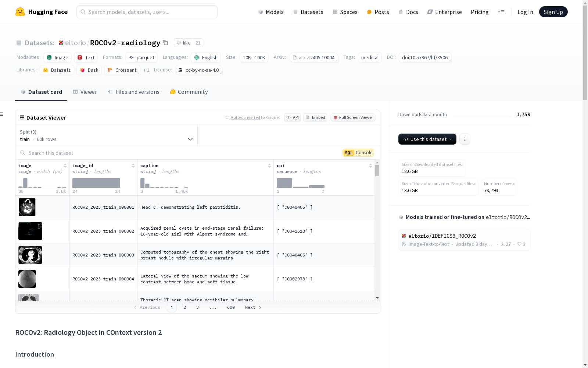Click the Datasets: breadcrumb label

coord(40,43)
